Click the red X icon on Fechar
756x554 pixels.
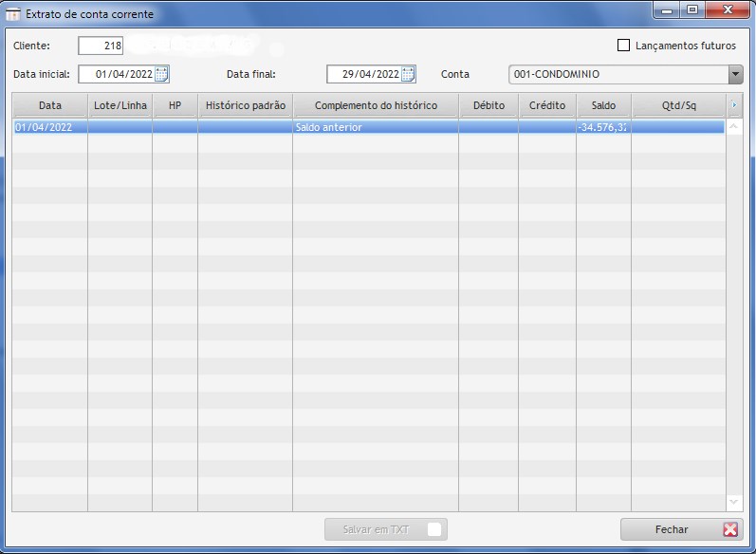tap(729, 529)
